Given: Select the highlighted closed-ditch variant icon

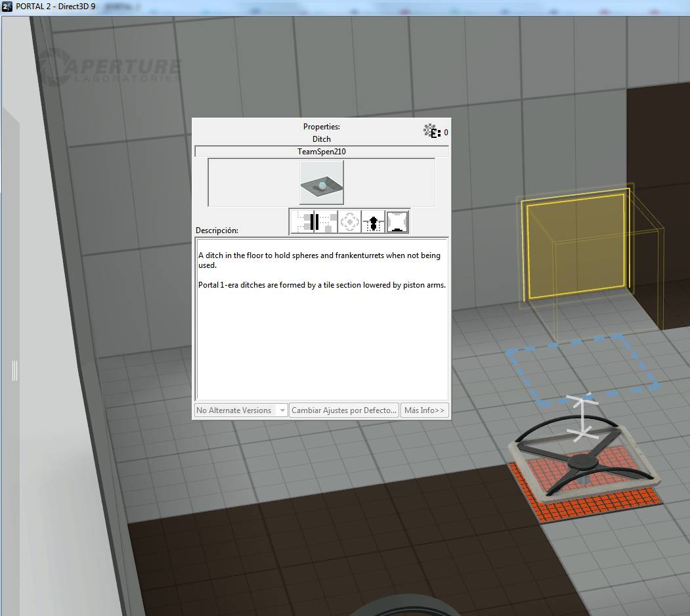Looking at the screenshot, I should (397, 221).
